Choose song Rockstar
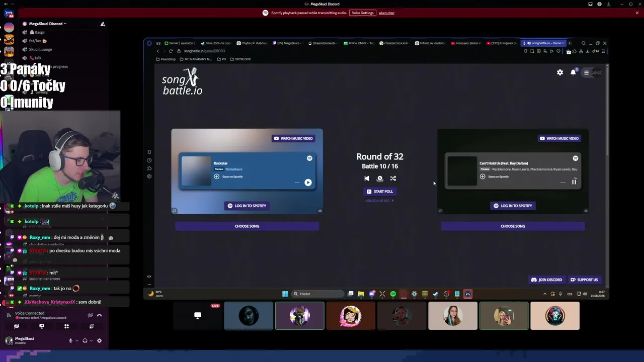644x362 pixels. pos(247,226)
